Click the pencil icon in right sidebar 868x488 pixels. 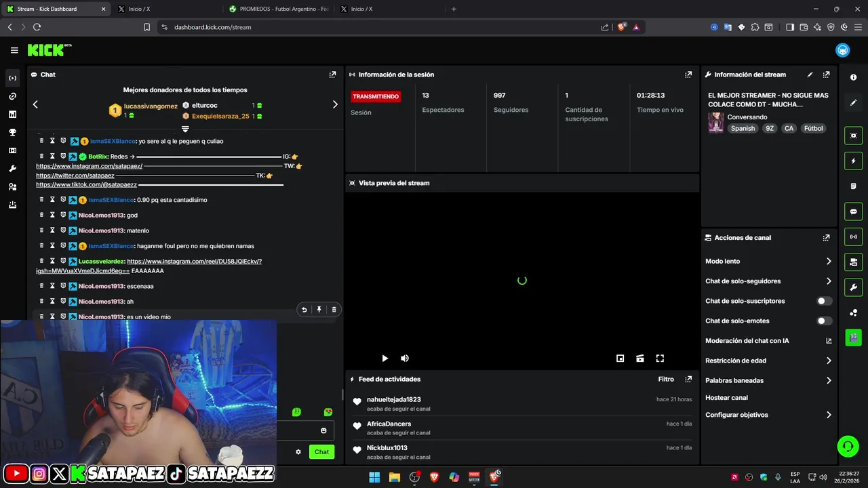click(853, 103)
